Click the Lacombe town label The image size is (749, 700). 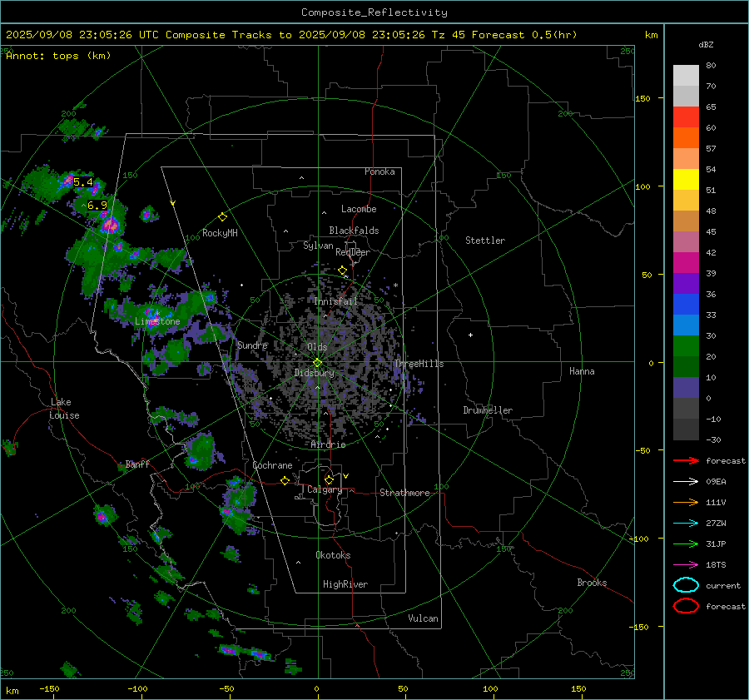(359, 209)
